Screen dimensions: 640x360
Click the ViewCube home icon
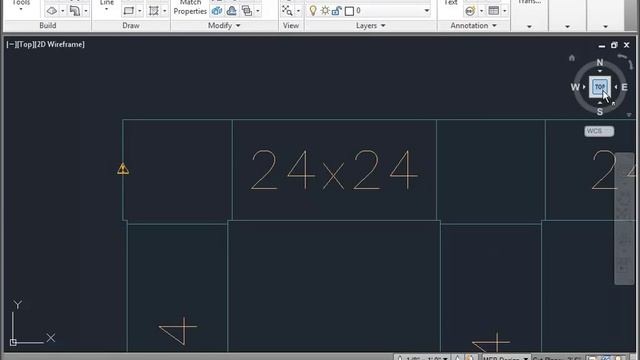tap(572, 58)
